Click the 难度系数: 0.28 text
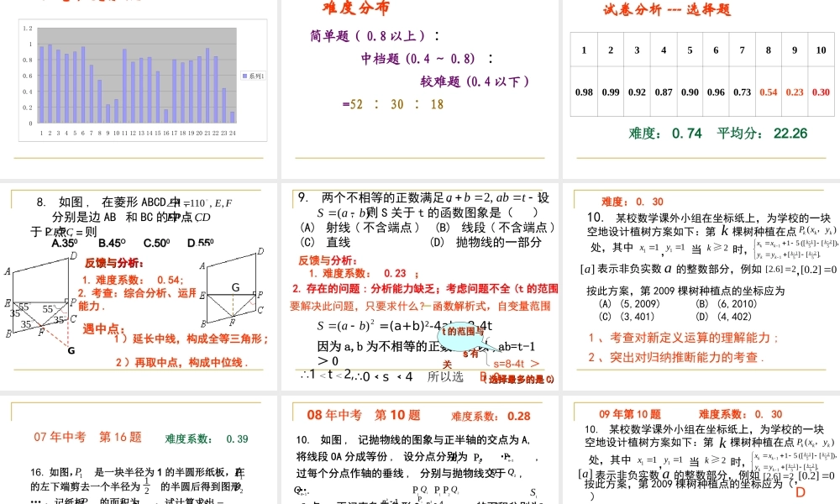This screenshot has height=504, width=840. coord(491,416)
